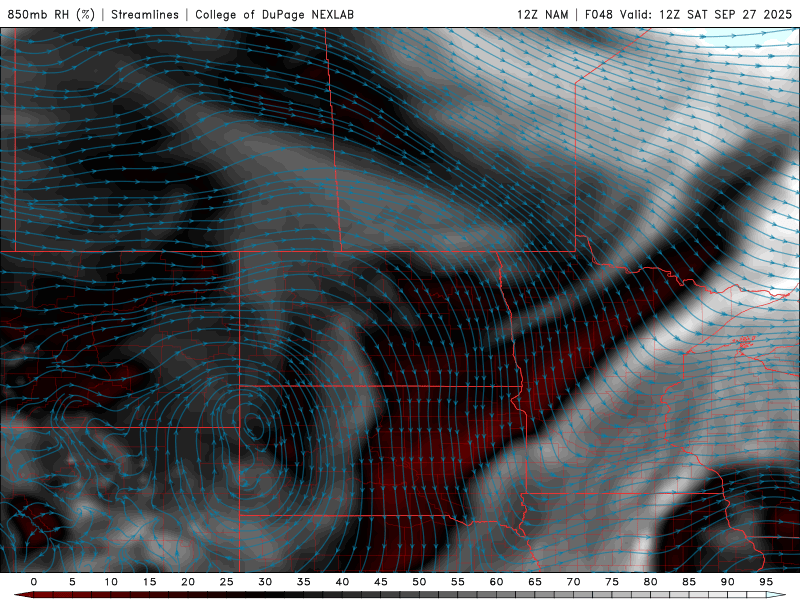Image resolution: width=800 pixels, height=600 pixels.
Task: Click the '10' label on the color scale
Action: coord(111,582)
